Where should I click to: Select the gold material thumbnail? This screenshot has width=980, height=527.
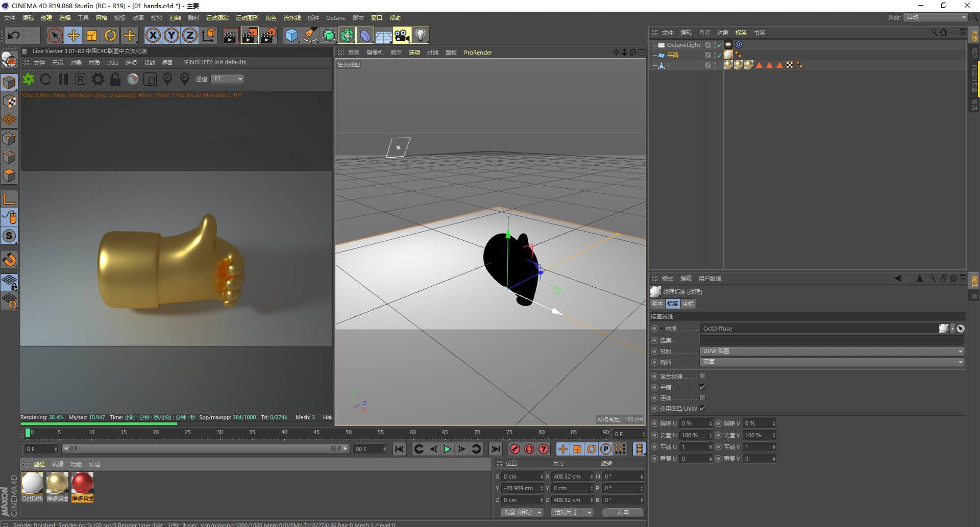(x=57, y=483)
